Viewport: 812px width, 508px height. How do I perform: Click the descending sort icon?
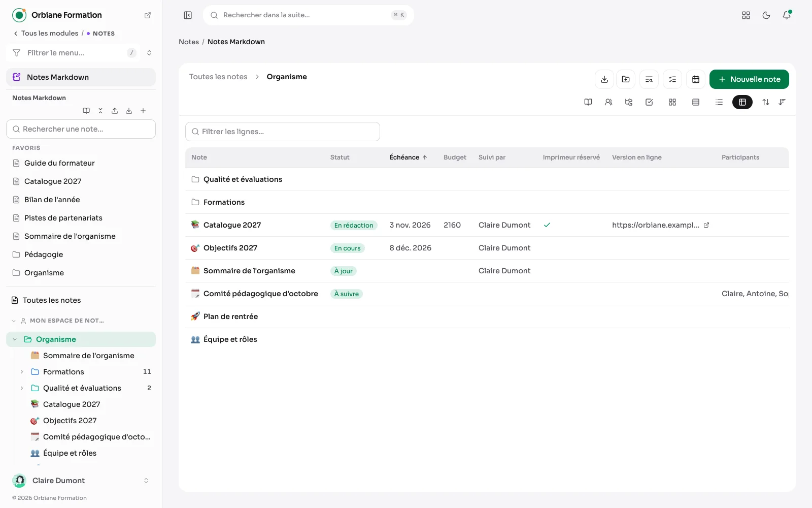(782, 102)
